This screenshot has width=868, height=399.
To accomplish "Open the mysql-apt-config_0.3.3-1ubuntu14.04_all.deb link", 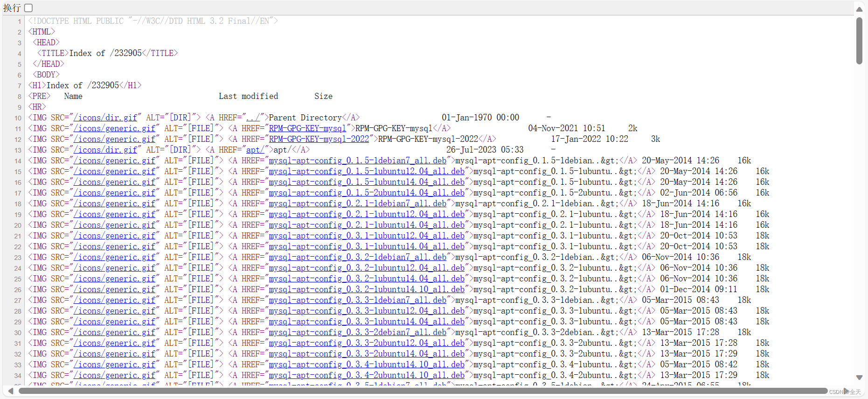I will pos(367,322).
